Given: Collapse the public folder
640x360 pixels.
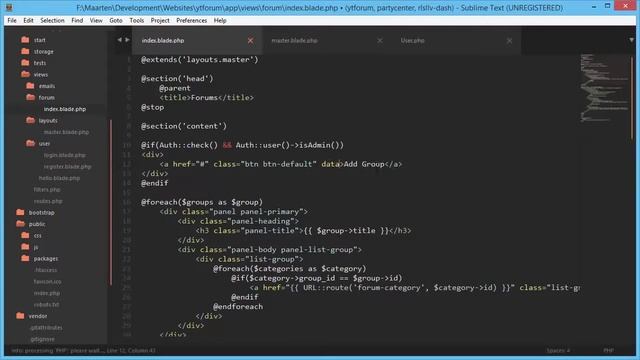Looking at the screenshot, I should (x=20, y=223).
